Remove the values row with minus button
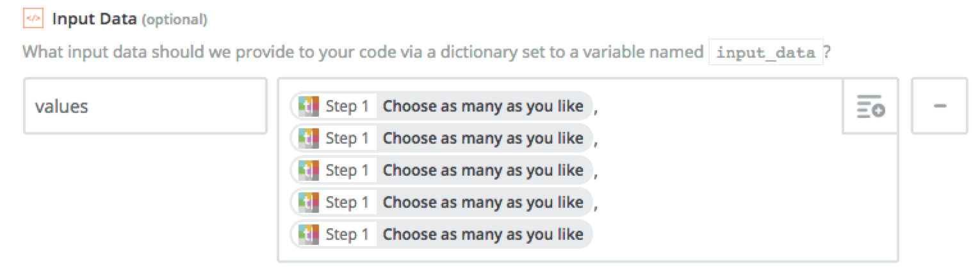The height and width of the screenshot is (268, 980). 940,106
